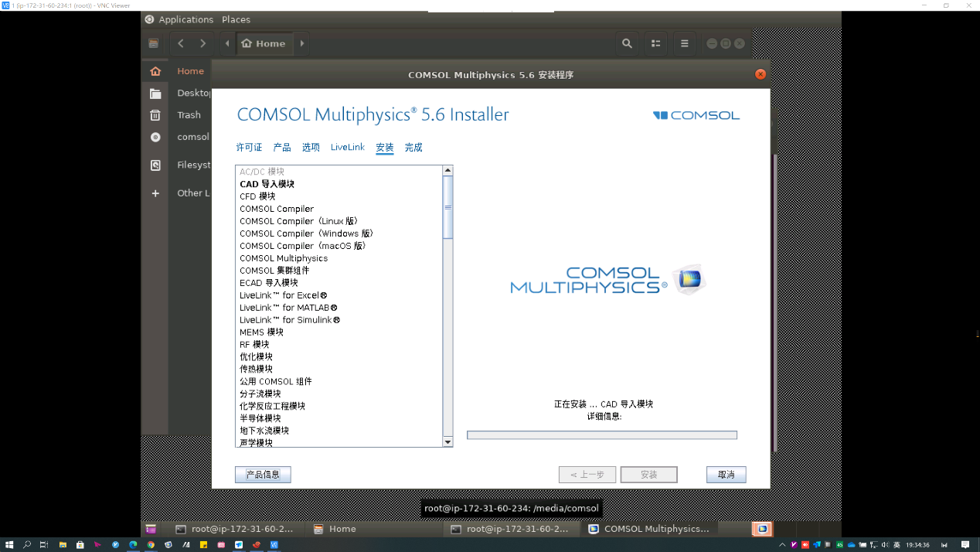This screenshot has width=980, height=552.
Task: Open the Desktop folder icon in the Files sidebar
Action: [x=155, y=94]
